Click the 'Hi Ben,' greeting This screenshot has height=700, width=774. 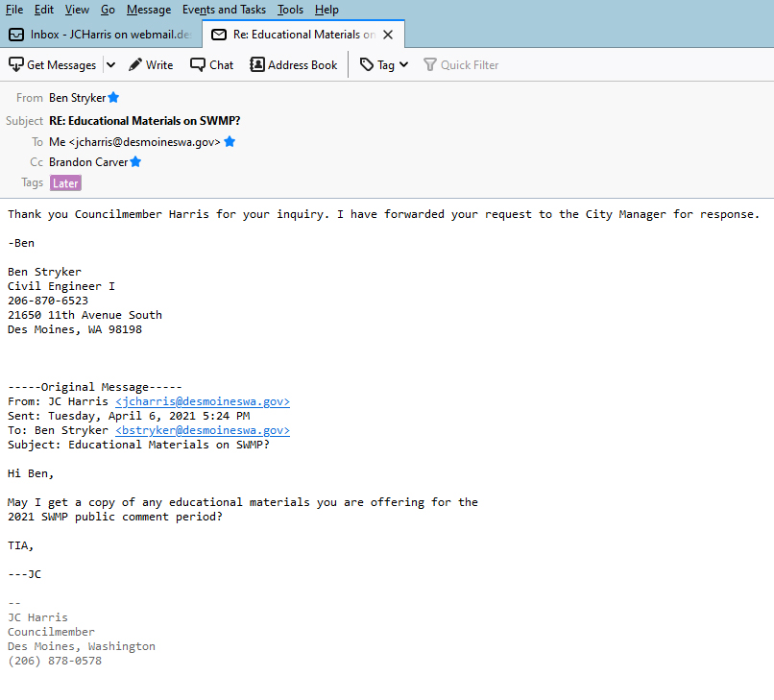(x=31, y=473)
